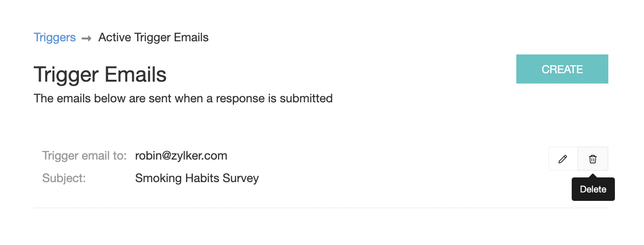Screen dimensions: 644x245
Task: Create a new trigger email
Action: pyautogui.click(x=562, y=69)
